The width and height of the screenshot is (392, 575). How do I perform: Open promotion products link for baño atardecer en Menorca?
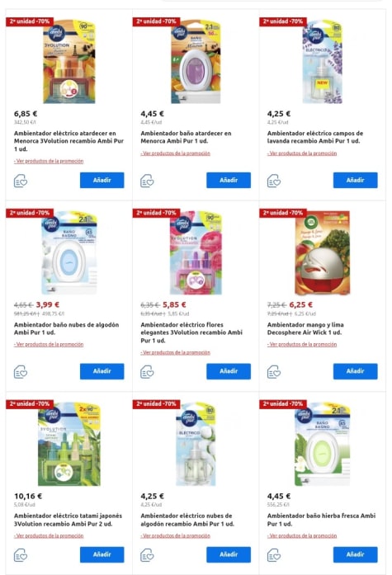pos(175,153)
